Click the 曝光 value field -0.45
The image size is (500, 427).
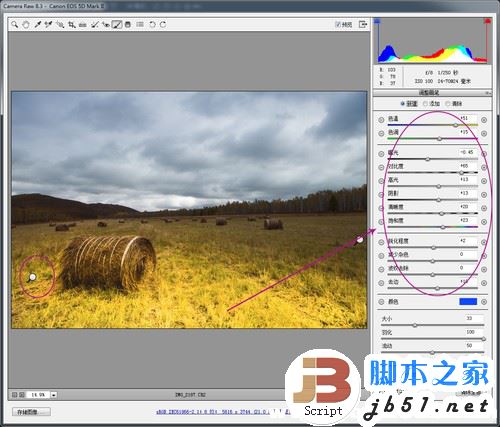click(x=467, y=152)
